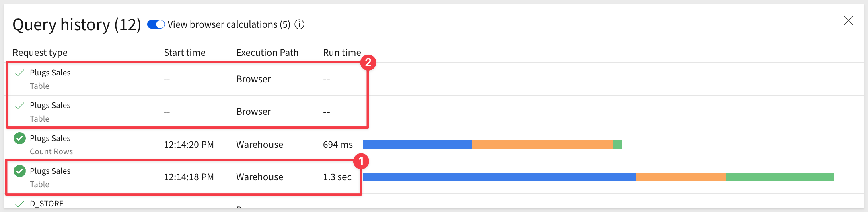Click the checkmark icon on first Plugs Sales row

point(19,73)
